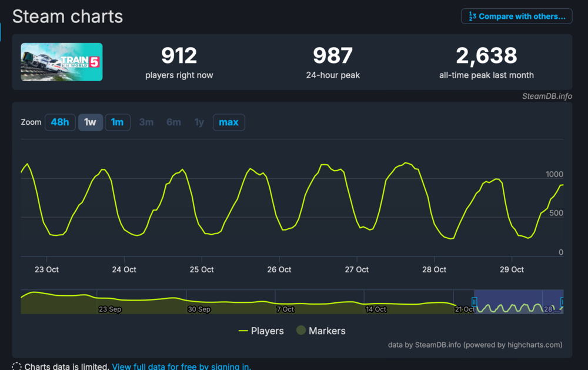Click the 24 Oct axis label
Image resolution: width=588 pixels, height=370 pixels.
(x=124, y=269)
